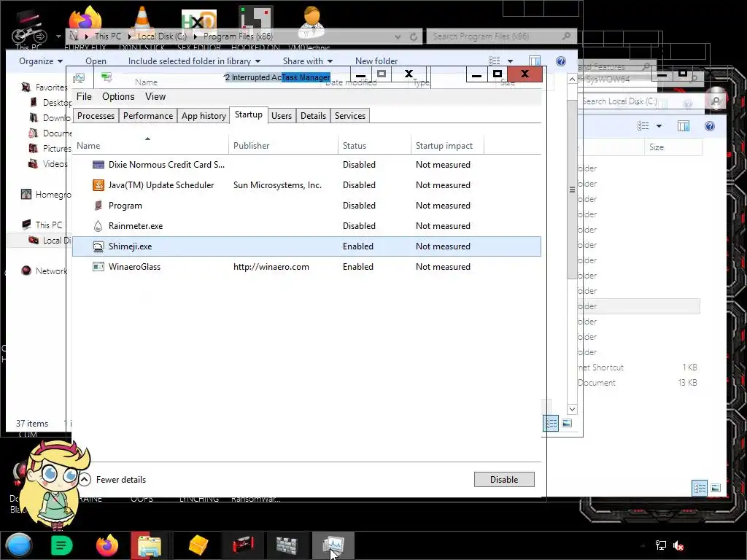
Task: Click the Disable button in Task Manager
Action: coord(504,480)
